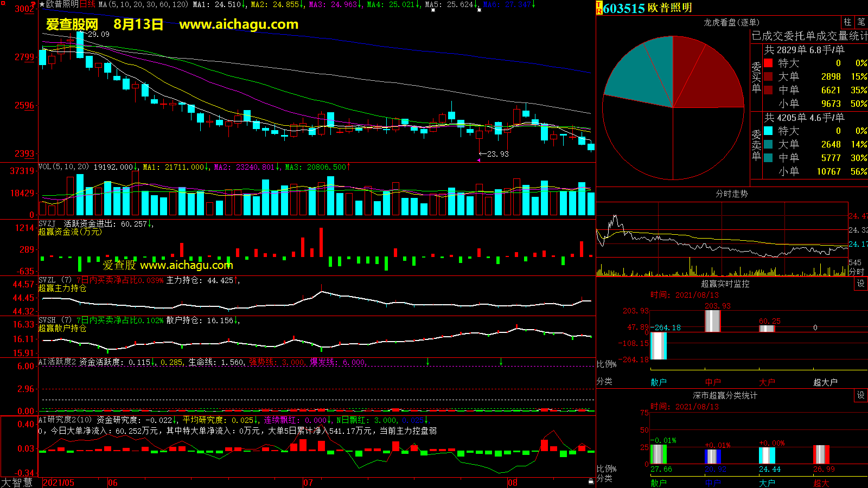868x488 pixels.
Task: Click the white asterisk marker after MA5 value
Action: coord(433,10)
